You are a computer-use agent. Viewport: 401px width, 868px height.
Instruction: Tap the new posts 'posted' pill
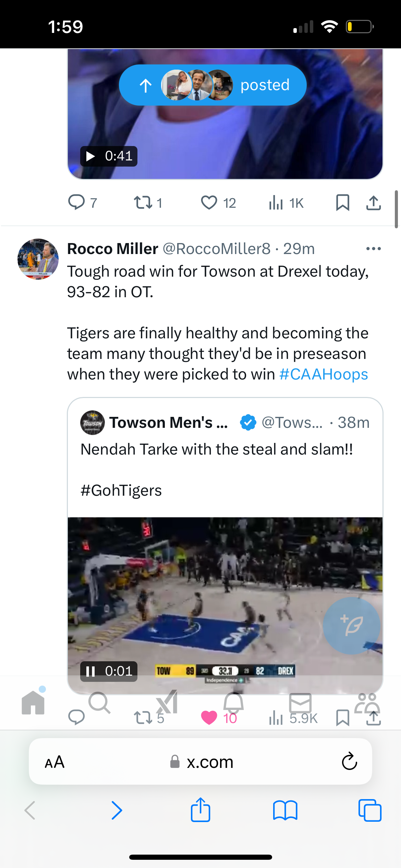(x=212, y=85)
